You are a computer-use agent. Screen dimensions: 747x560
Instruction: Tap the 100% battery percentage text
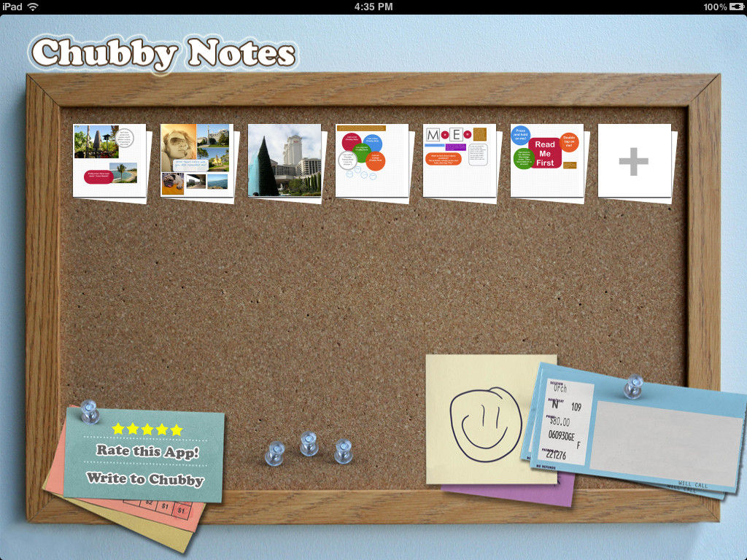[x=715, y=7]
